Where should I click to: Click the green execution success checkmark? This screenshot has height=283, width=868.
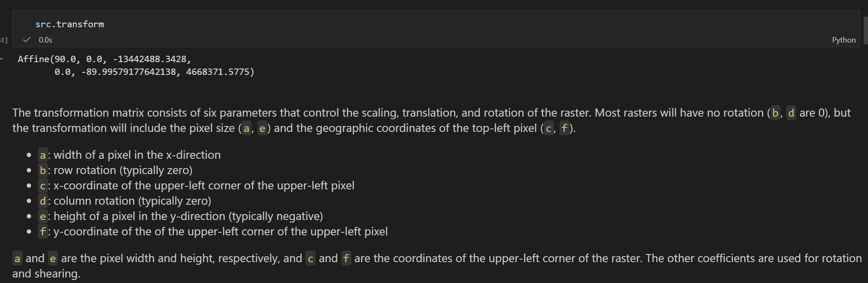point(27,40)
